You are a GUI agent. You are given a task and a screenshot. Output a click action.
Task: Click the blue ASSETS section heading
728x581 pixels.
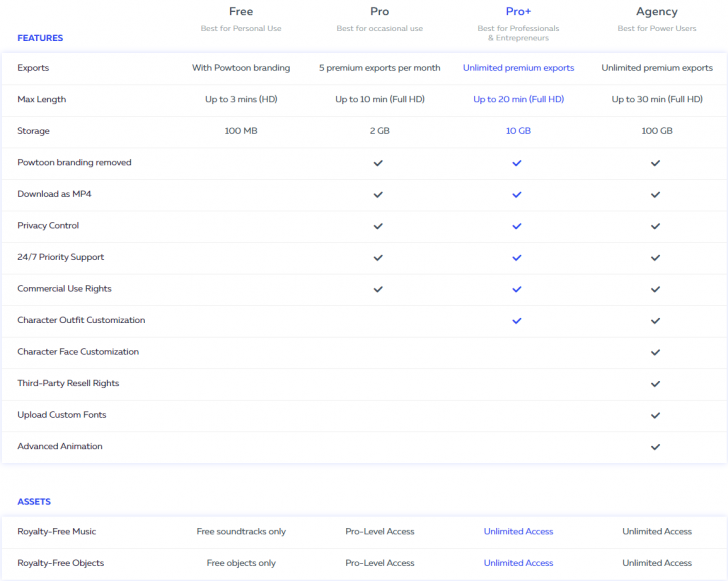click(x=34, y=502)
